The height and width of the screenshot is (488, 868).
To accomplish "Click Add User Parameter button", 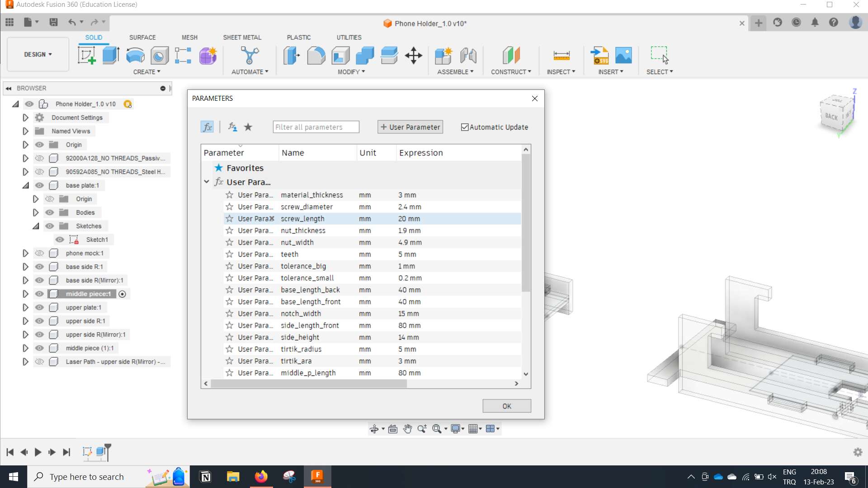I will pyautogui.click(x=412, y=127).
